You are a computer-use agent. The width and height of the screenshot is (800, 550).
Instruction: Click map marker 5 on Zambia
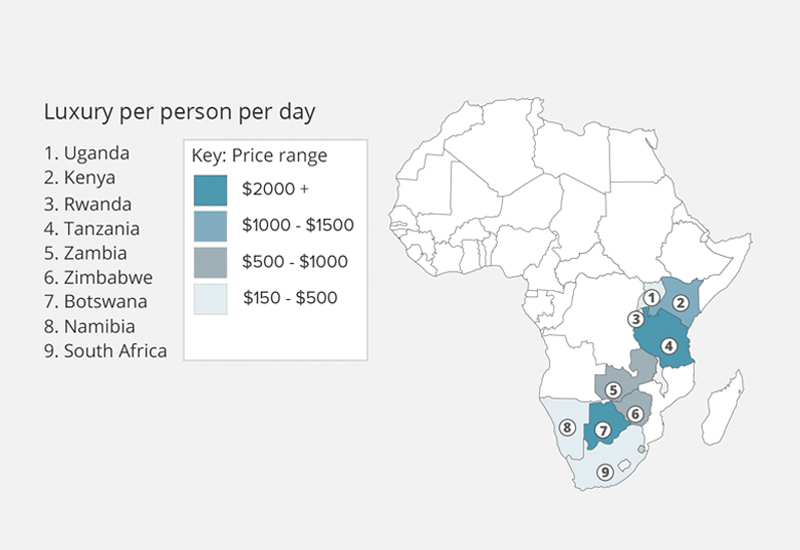(x=615, y=389)
